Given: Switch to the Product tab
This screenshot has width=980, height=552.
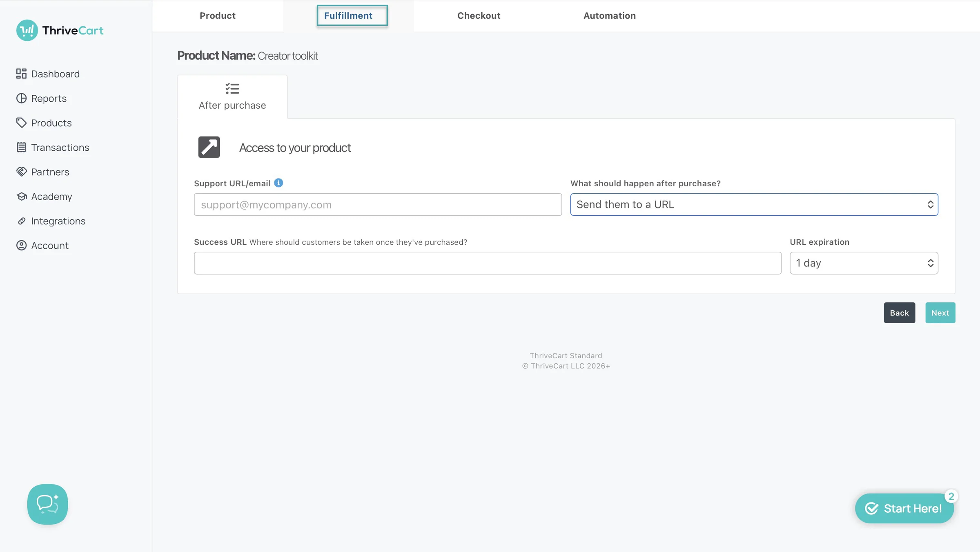Looking at the screenshot, I should tap(218, 16).
